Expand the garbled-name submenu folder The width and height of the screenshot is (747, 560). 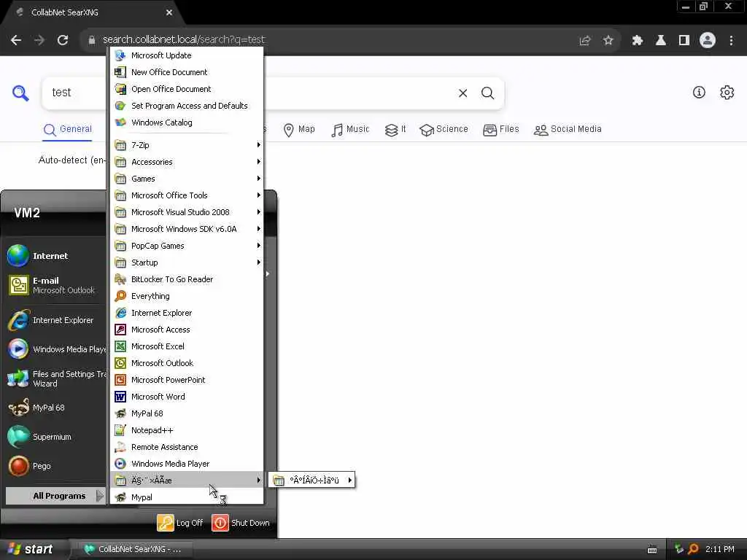(187, 480)
